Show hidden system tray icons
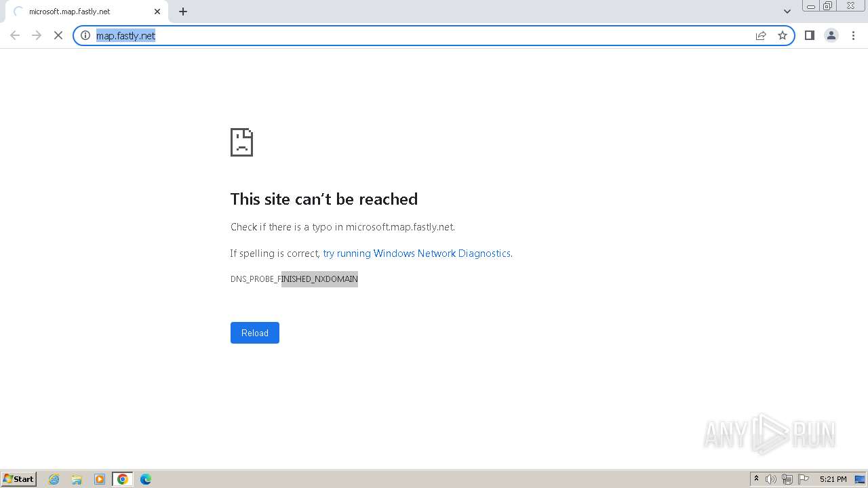Screen dimensions: 868x488 (757, 479)
